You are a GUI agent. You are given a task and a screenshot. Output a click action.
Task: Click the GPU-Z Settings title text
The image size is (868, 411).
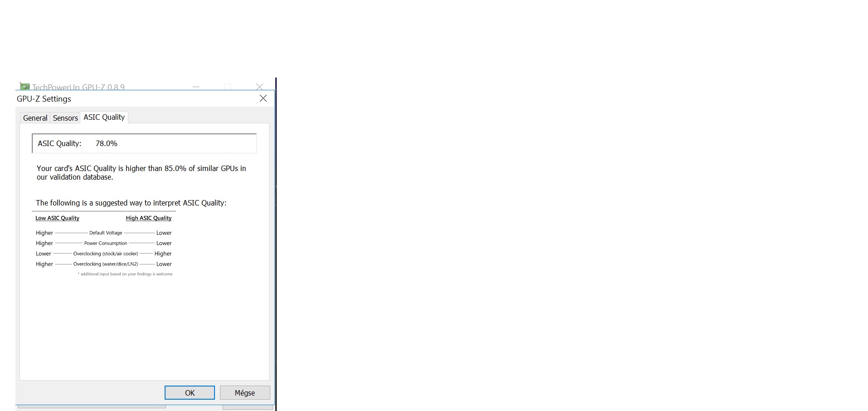(x=44, y=99)
